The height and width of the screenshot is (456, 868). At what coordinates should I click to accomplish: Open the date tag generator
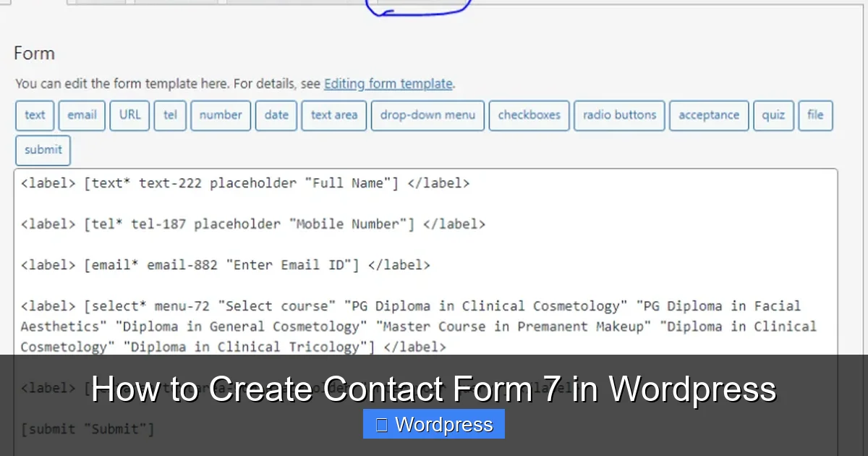[x=276, y=115]
